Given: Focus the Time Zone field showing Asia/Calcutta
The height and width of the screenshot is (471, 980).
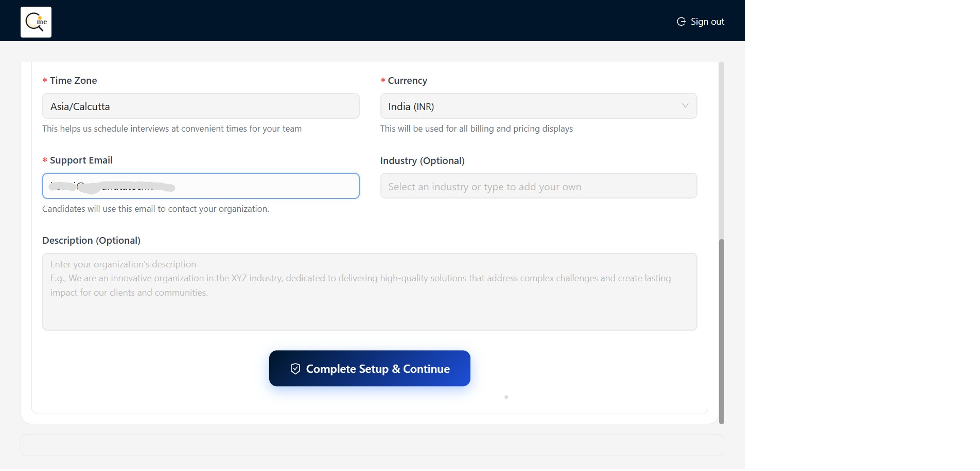Looking at the screenshot, I should click(x=201, y=106).
